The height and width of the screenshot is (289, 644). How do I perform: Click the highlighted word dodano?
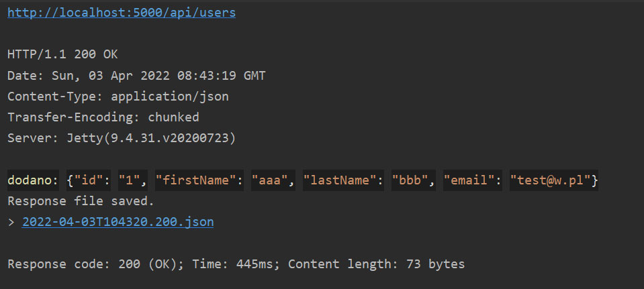[33, 180]
